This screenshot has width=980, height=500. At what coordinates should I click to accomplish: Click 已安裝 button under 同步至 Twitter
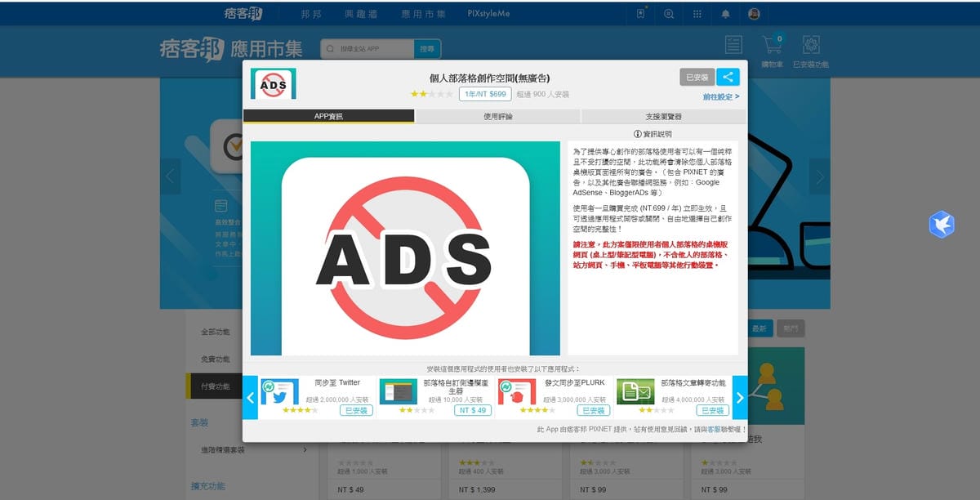355,410
